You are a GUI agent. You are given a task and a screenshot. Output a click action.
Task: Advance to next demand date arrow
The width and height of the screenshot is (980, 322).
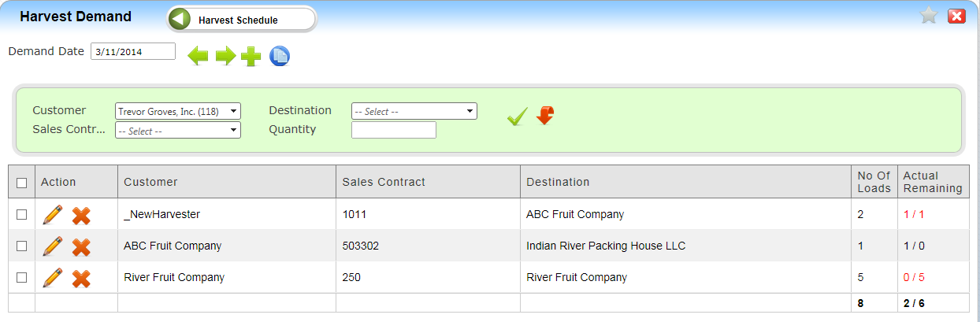[226, 56]
